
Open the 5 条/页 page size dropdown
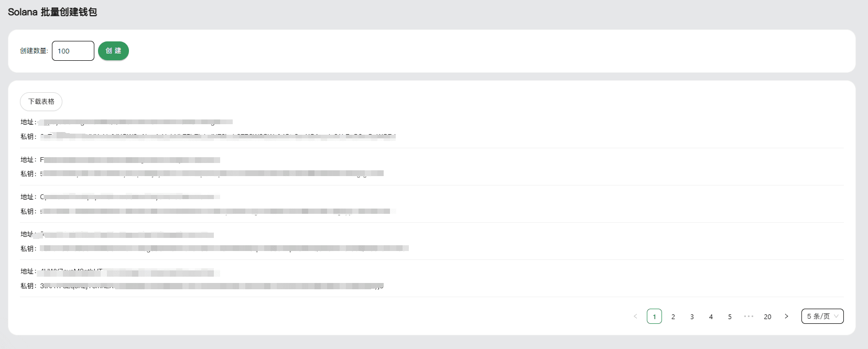822,317
